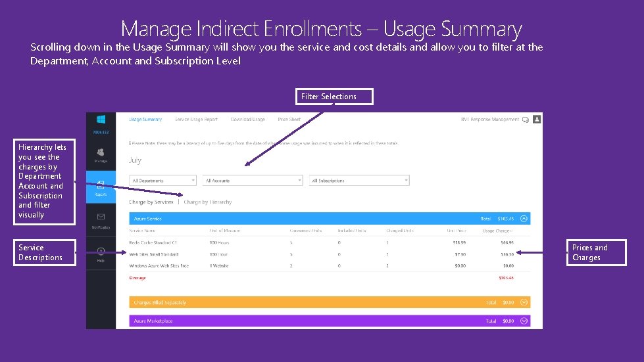Click the Azure Marketplace header title
The width and height of the screenshot is (644, 362).
tap(153, 321)
